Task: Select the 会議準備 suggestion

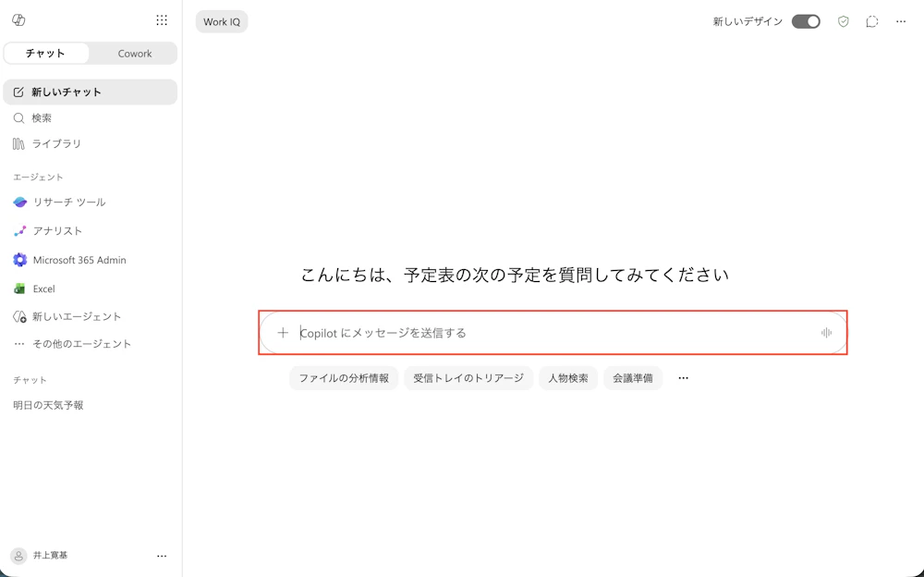Action: pyautogui.click(x=633, y=378)
